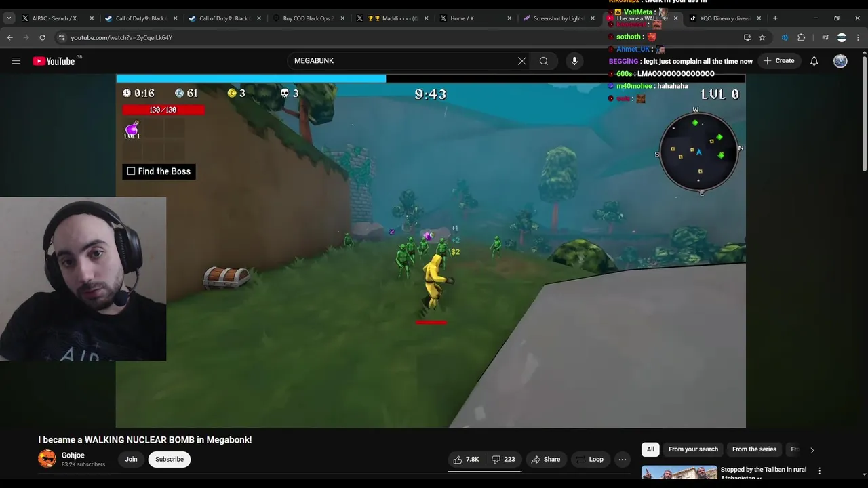Subscribe to Gohjoe channel

(170, 460)
